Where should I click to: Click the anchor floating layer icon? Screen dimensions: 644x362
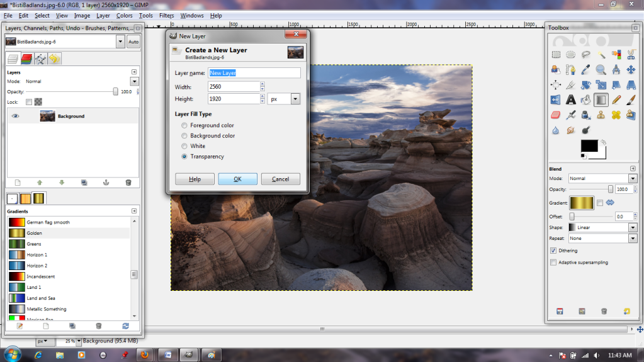(106, 183)
